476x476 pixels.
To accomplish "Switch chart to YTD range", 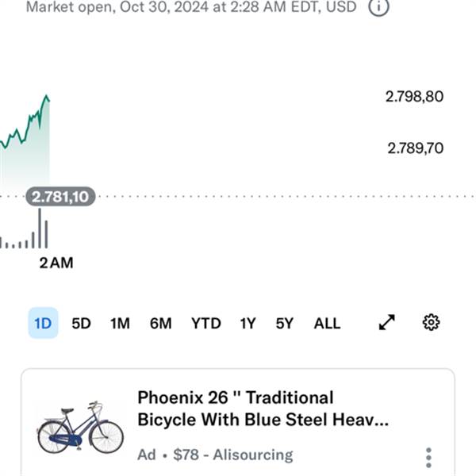I will (206, 324).
